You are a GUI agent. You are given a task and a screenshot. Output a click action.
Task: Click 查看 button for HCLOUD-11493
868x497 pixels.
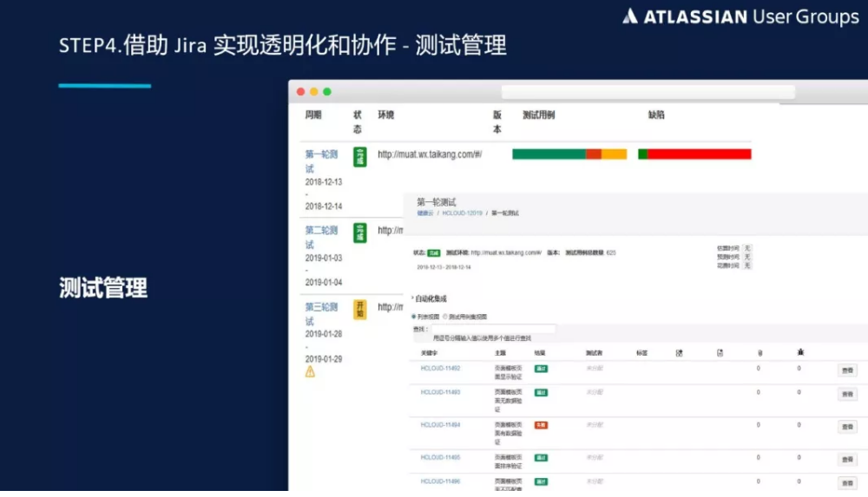(847, 394)
